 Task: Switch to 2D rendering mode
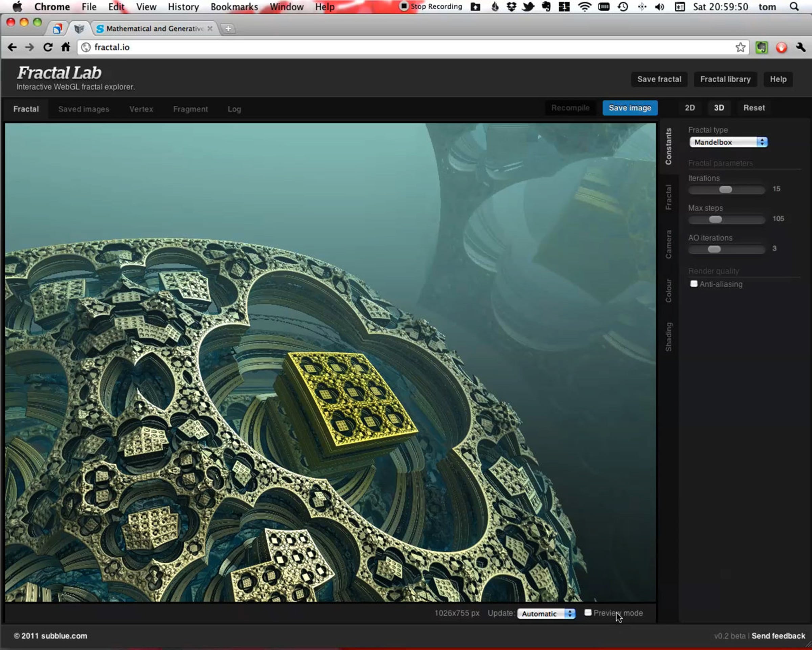pyautogui.click(x=690, y=108)
